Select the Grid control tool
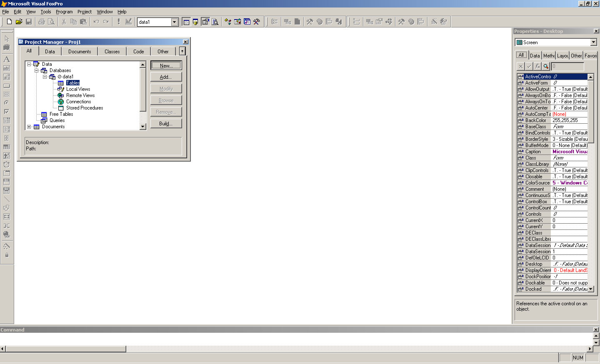This screenshot has width=600, height=364. 7,147
